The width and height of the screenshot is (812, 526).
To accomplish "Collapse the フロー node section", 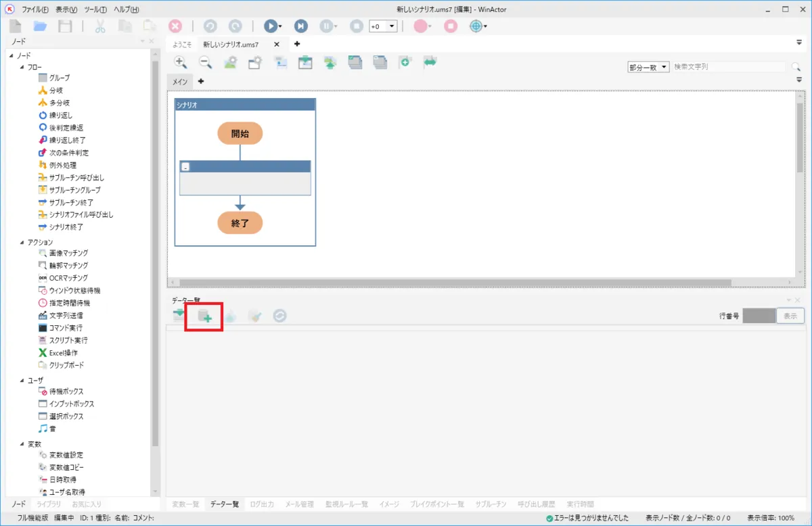I will coord(22,66).
